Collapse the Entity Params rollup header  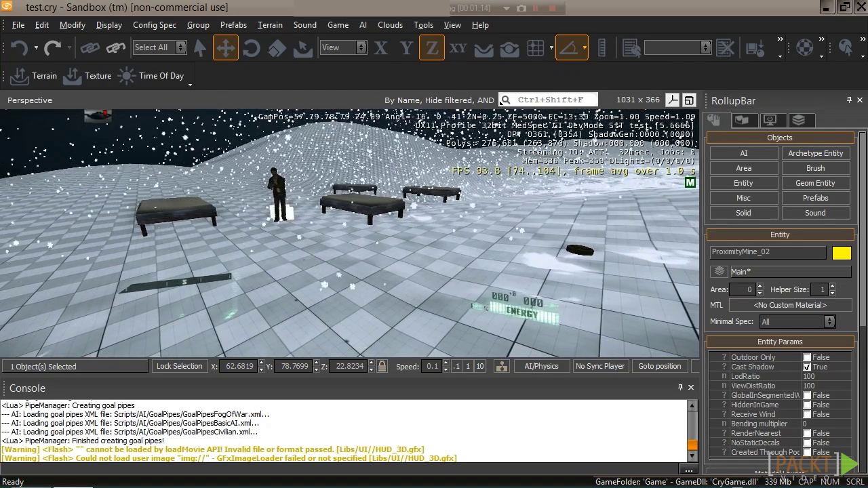[780, 342]
